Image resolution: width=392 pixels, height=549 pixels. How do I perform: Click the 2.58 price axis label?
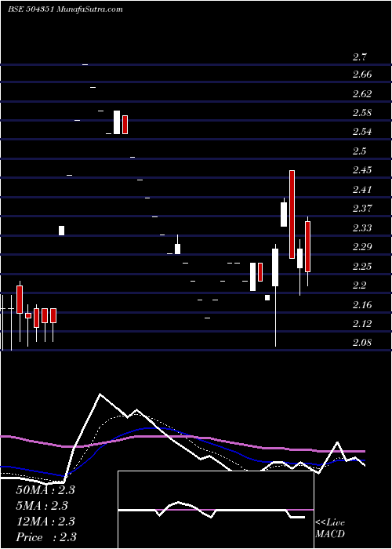pyautogui.click(x=362, y=113)
